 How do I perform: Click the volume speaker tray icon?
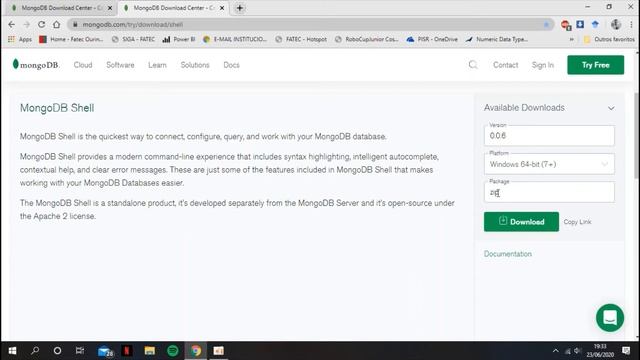click(577, 351)
